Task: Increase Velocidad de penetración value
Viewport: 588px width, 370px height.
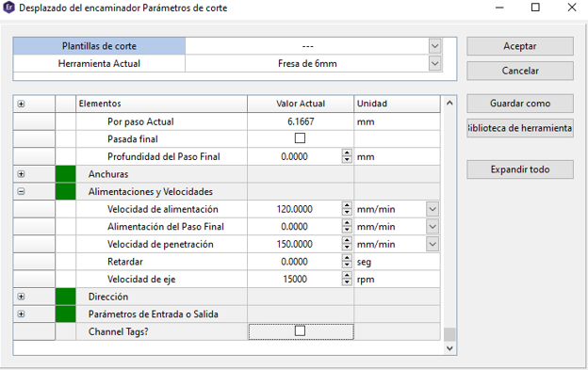Action: click(x=347, y=240)
